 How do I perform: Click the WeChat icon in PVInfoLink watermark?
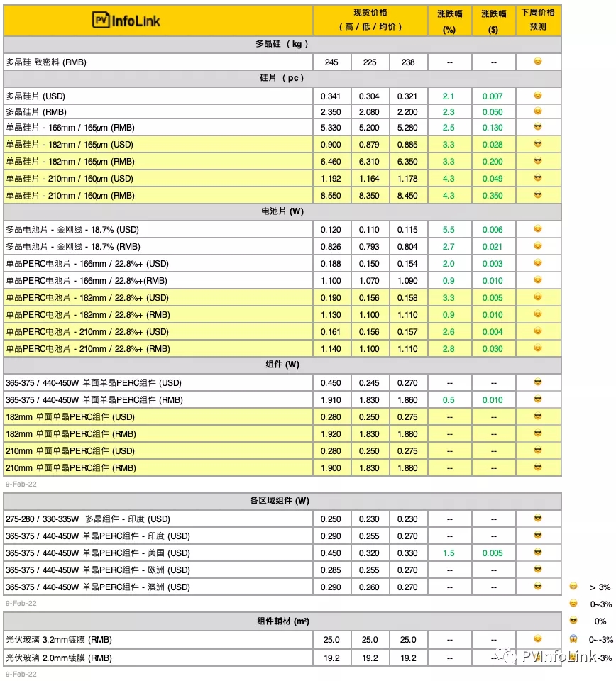click(x=506, y=657)
